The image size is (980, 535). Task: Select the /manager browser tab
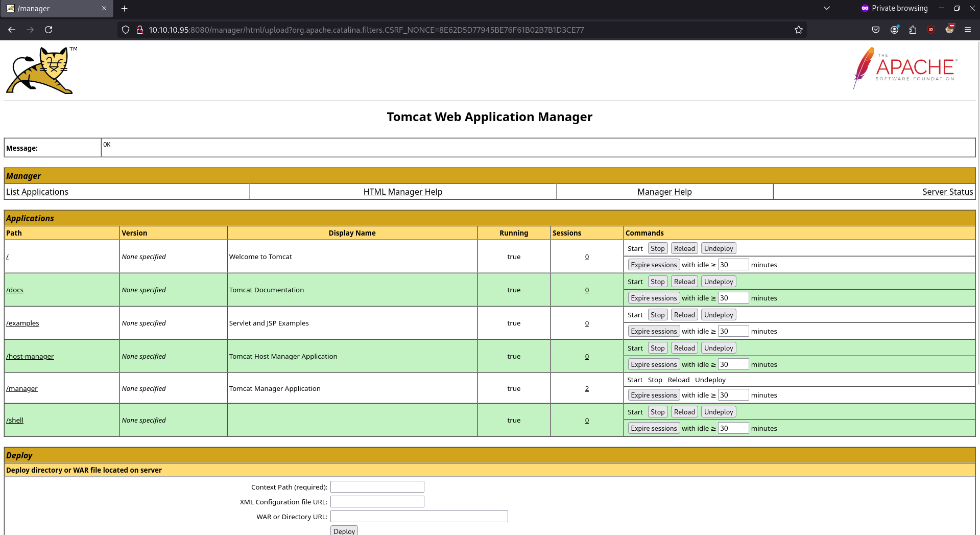click(x=57, y=9)
